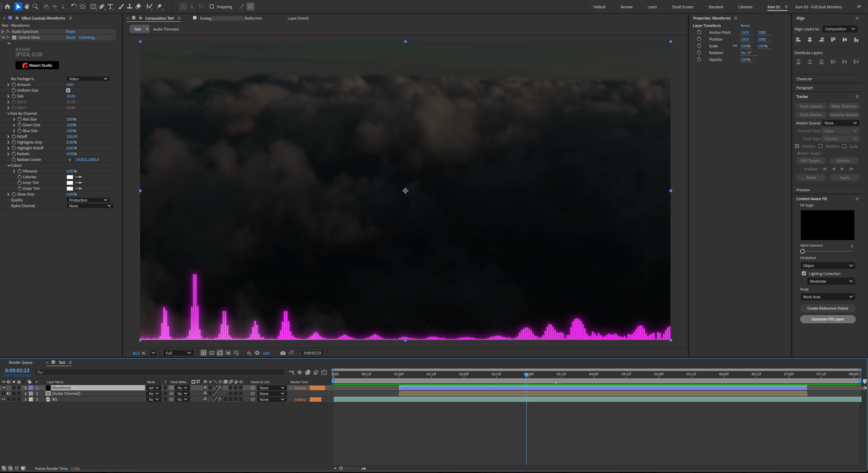The image size is (868, 473).
Task: Switch to the Libraries workspace
Action: (x=745, y=7)
